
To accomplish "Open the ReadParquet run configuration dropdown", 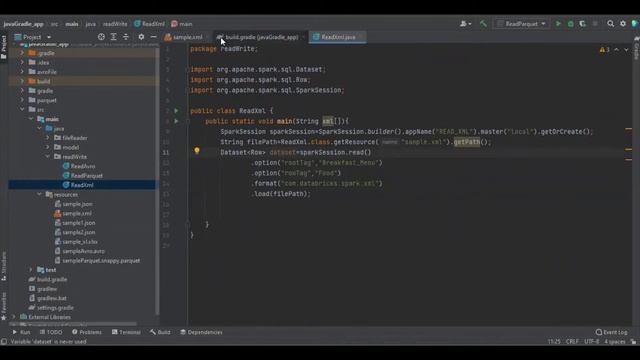I will pos(521,24).
